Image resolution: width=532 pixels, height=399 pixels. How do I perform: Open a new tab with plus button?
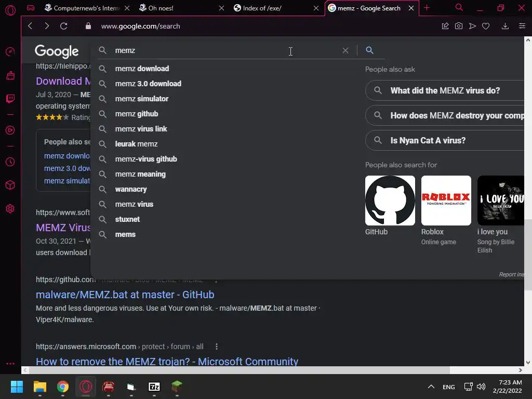click(427, 8)
